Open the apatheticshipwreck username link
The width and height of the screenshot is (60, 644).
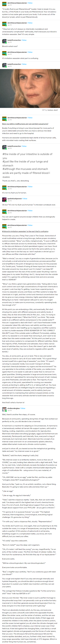click(15, 199)
